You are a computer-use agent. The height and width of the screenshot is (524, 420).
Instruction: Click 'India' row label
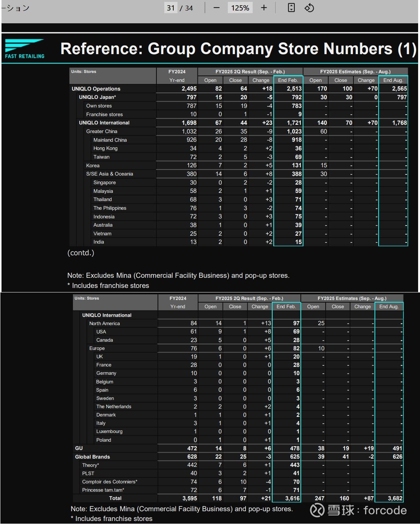point(99,242)
